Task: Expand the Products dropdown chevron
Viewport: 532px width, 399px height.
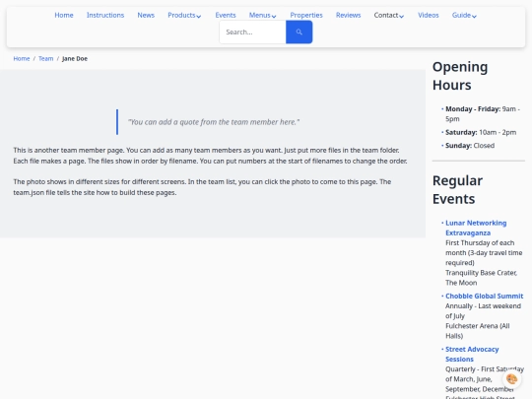Action: click(x=199, y=16)
